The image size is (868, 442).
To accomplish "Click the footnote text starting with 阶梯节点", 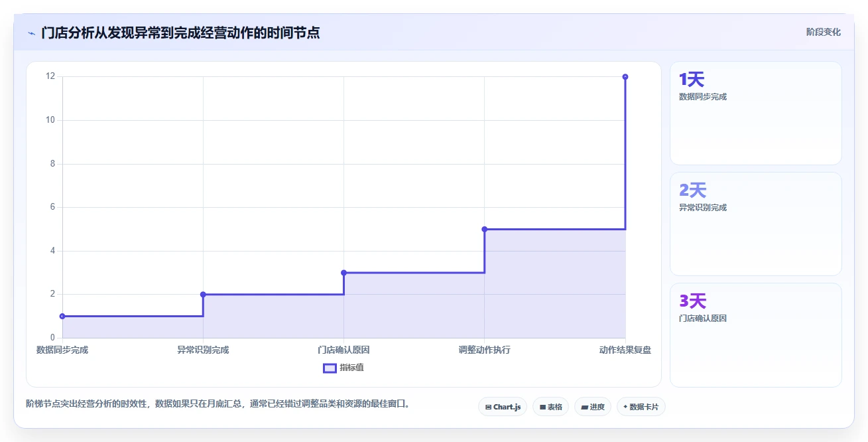I will [x=217, y=403].
